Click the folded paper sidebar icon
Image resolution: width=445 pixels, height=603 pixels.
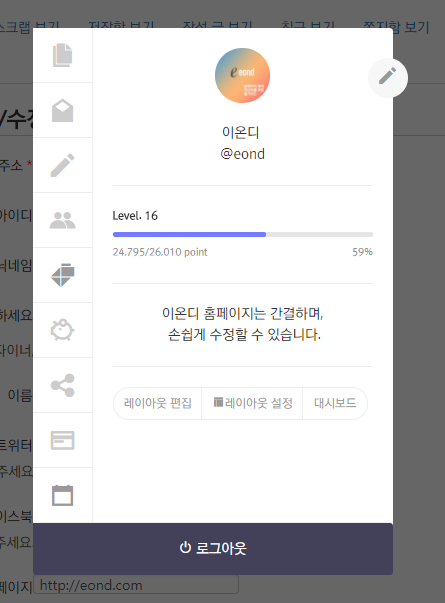point(62,275)
